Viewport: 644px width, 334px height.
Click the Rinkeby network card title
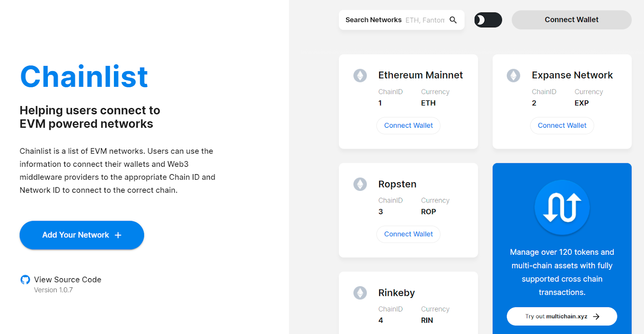point(396,293)
